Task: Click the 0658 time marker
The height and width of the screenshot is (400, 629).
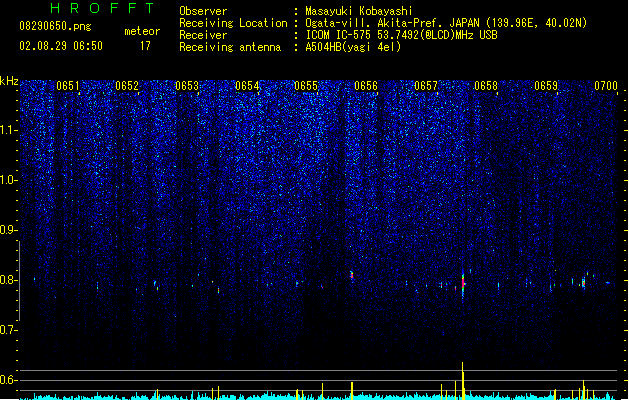Action: pyautogui.click(x=486, y=86)
